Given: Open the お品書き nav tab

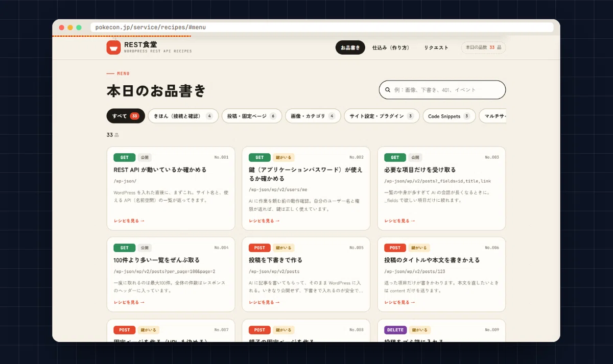Looking at the screenshot, I should [350, 47].
